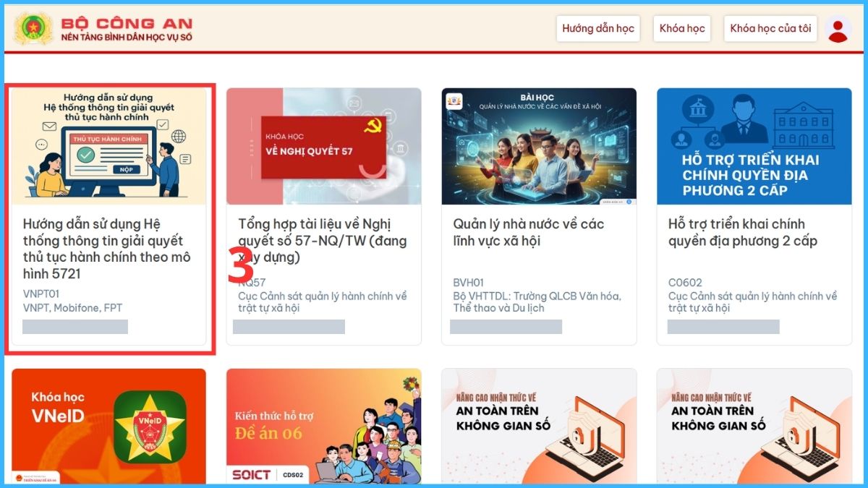Screen dimensions: 868x488
Task: Open An toàn trên không gian số thumbnail beside Đề án 06
Action: tap(539, 426)
